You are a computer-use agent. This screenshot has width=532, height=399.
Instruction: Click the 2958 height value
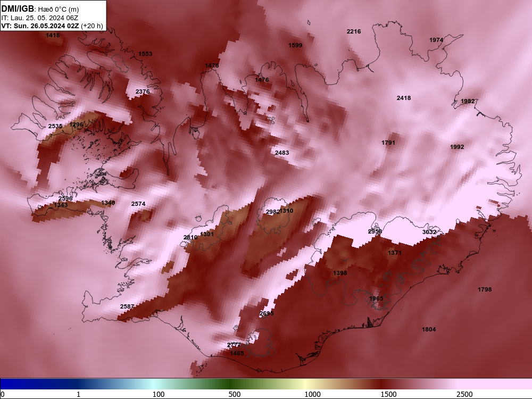375,232
